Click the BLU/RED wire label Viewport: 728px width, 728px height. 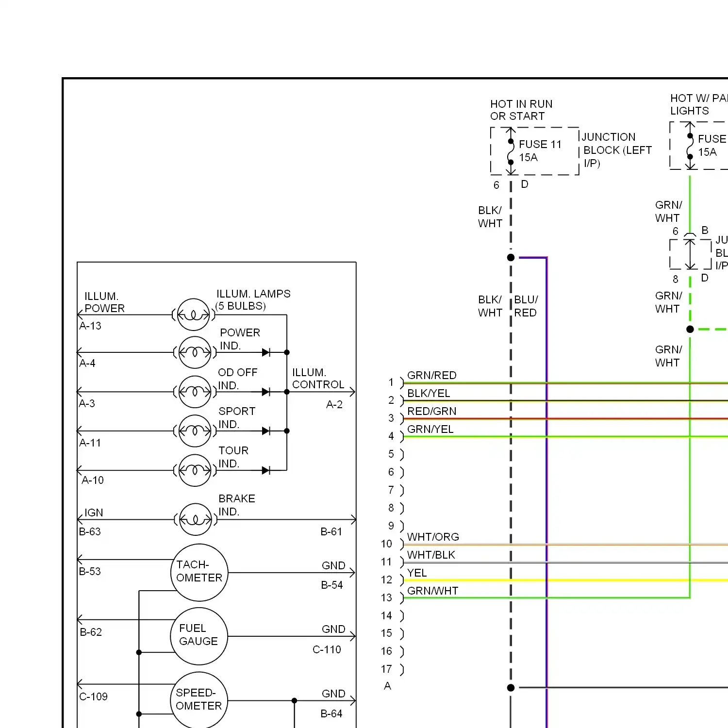pos(526,306)
